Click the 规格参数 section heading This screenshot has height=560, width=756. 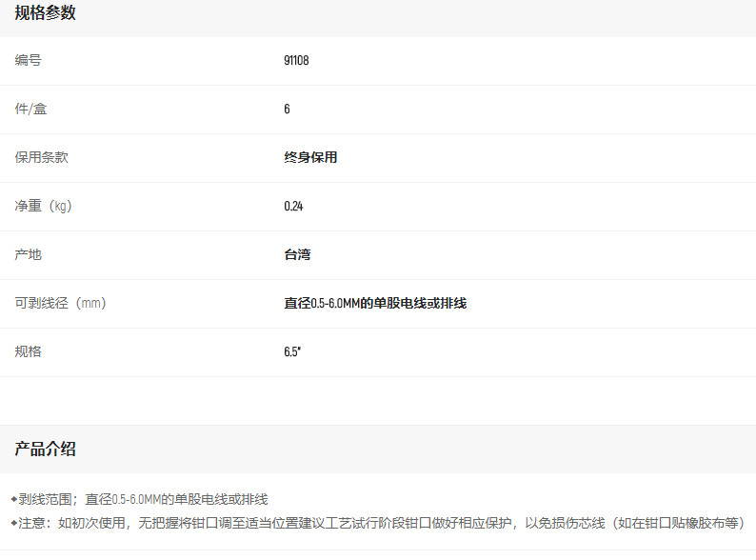pos(45,13)
